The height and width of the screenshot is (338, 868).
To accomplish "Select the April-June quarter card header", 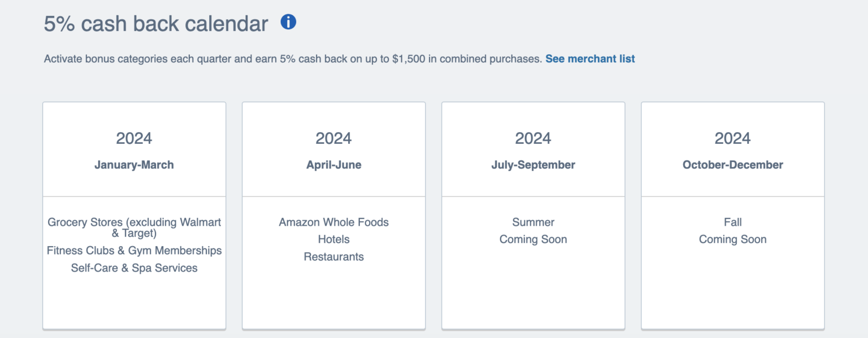I will (x=333, y=165).
